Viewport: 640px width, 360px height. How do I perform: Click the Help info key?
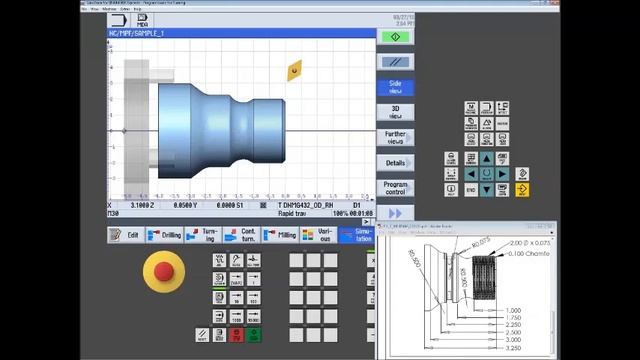(x=451, y=190)
